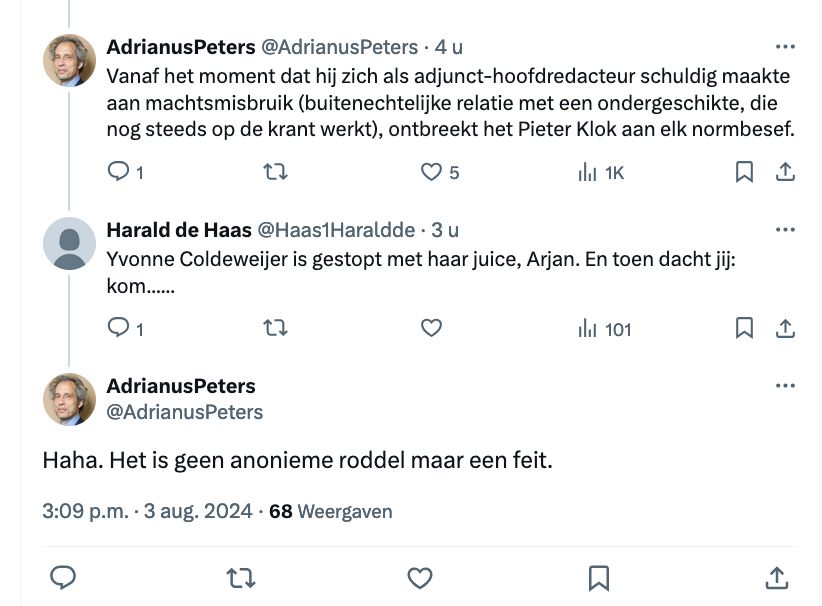Repost the Pieter Klok tweet
This screenshot has width=822, height=606.
[x=274, y=172]
